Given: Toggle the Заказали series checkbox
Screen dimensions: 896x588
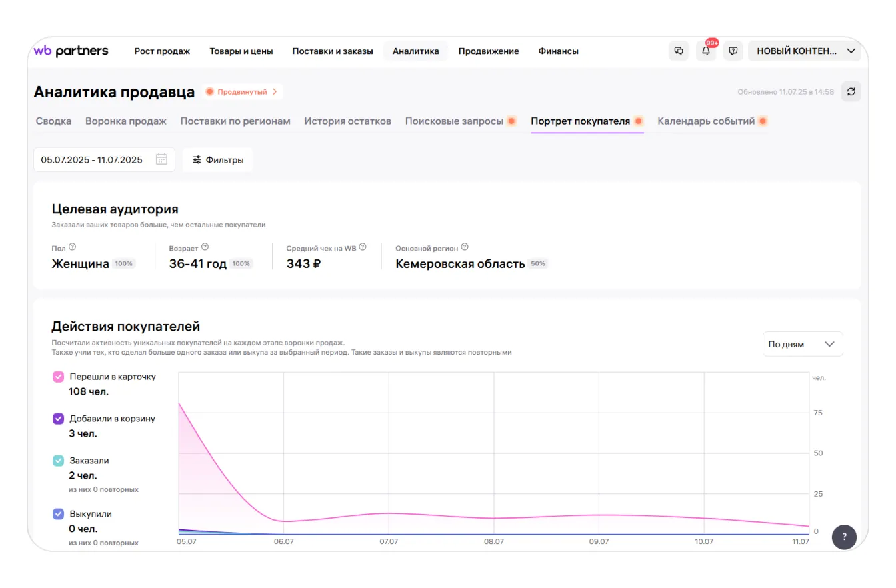Looking at the screenshot, I should [59, 461].
